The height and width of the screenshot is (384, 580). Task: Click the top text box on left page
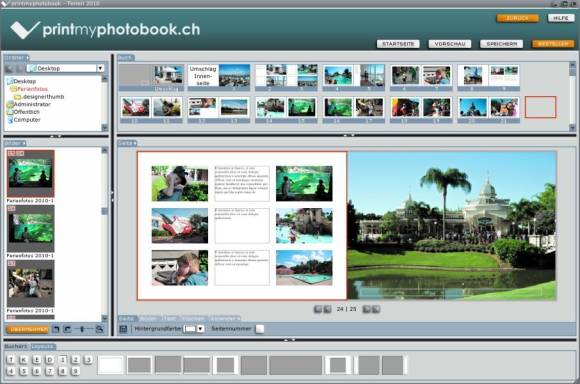pos(242,183)
